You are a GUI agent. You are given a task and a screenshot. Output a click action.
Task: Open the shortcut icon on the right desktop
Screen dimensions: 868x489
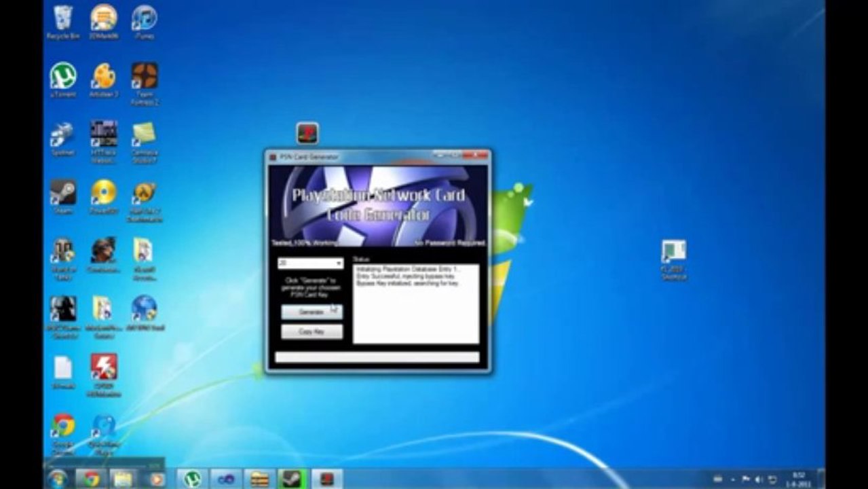coord(674,259)
